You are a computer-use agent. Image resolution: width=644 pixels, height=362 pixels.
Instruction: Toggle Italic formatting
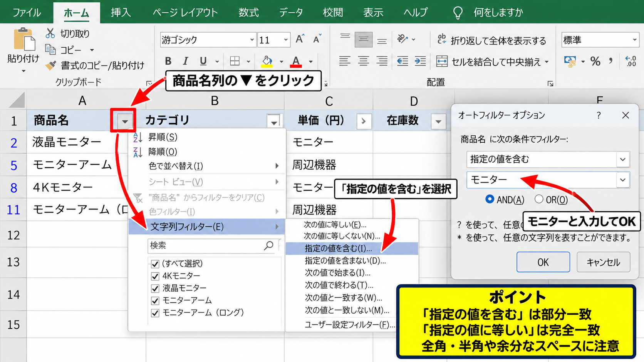click(x=186, y=61)
